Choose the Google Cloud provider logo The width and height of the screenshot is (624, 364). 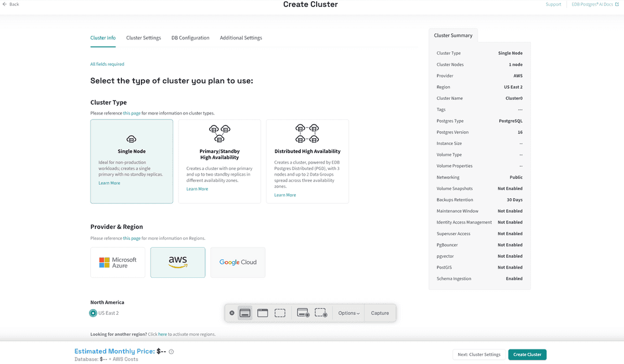(237, 262)
